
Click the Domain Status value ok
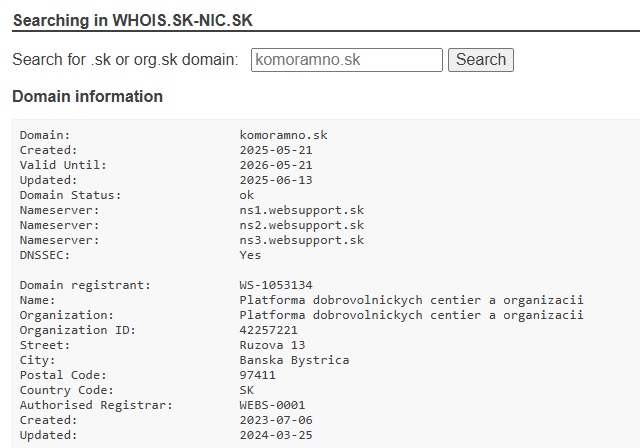pos(247,195)
